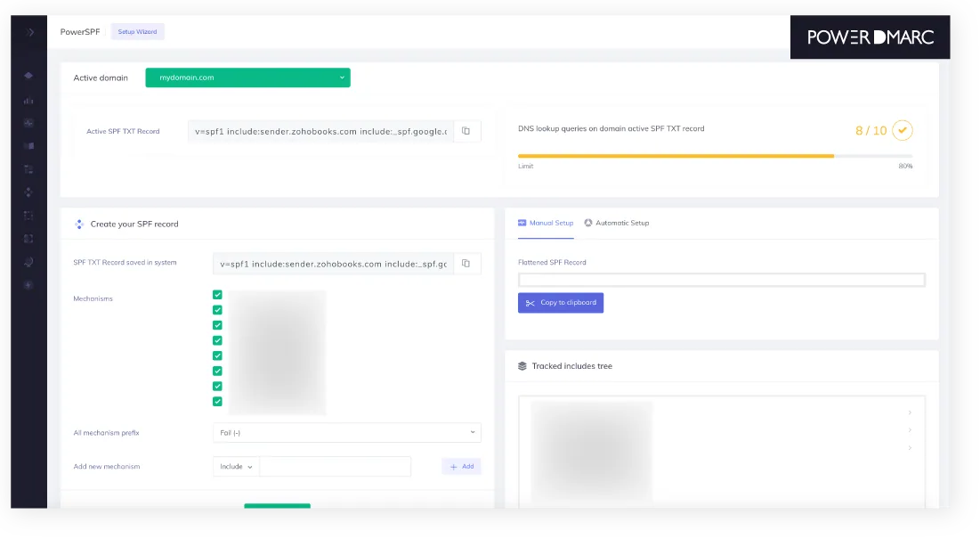
Task: Click the SPF TXT Record saved in system field
Action: tap(333, 264)
